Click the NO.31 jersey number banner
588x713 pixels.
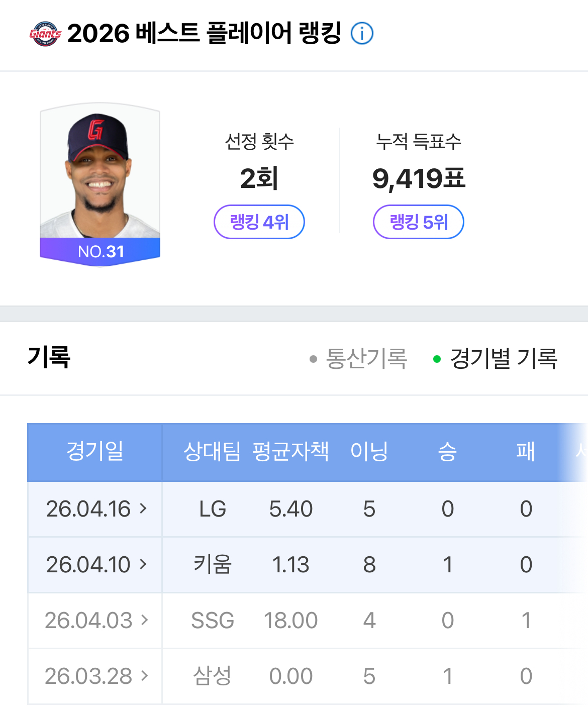click(100, 251)
